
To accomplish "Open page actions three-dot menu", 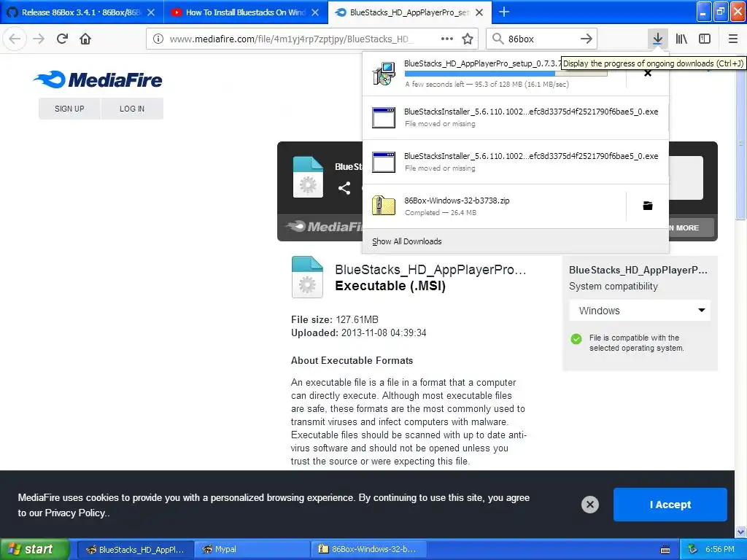I will pyautogui.click(x=447, y=39).
